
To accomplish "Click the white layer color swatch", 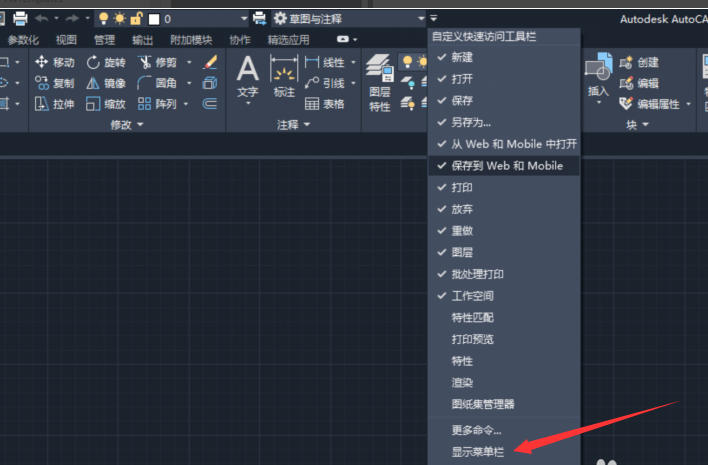I will [x=154, y=19].
